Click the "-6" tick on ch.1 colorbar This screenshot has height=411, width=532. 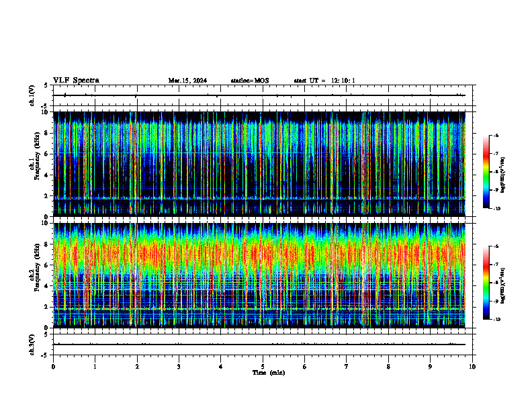(x=496, y=135)
